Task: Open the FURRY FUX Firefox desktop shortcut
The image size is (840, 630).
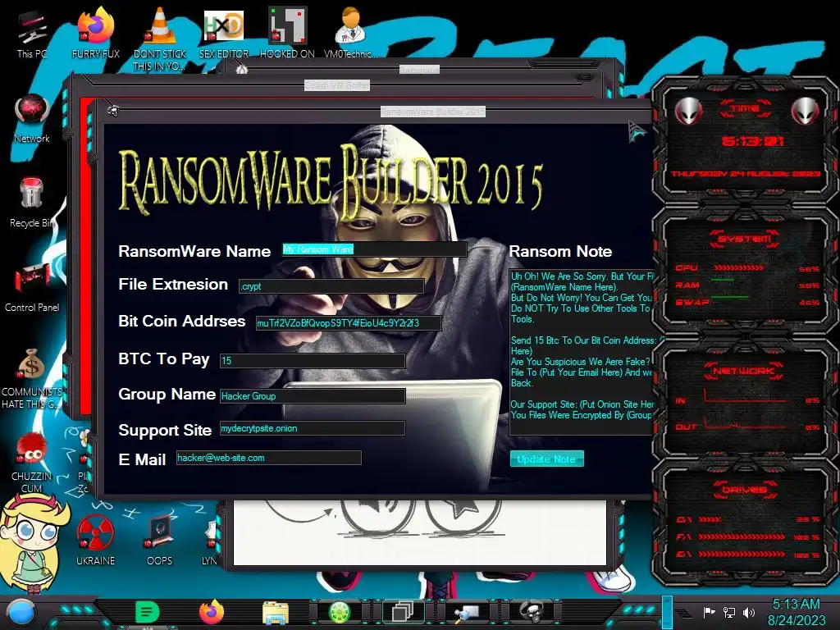Action: [x=96, y=32]
